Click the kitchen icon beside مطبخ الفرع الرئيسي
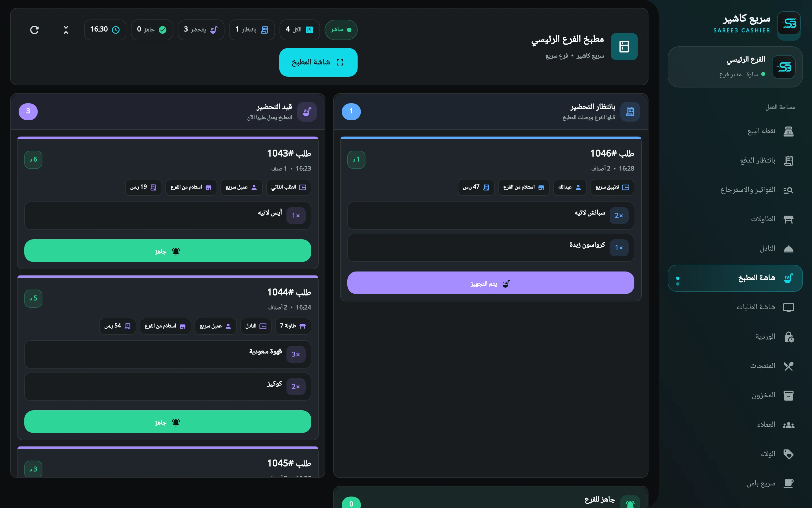Screen dimensions: 812x508 pyautogui.click(x=624, y=46)
